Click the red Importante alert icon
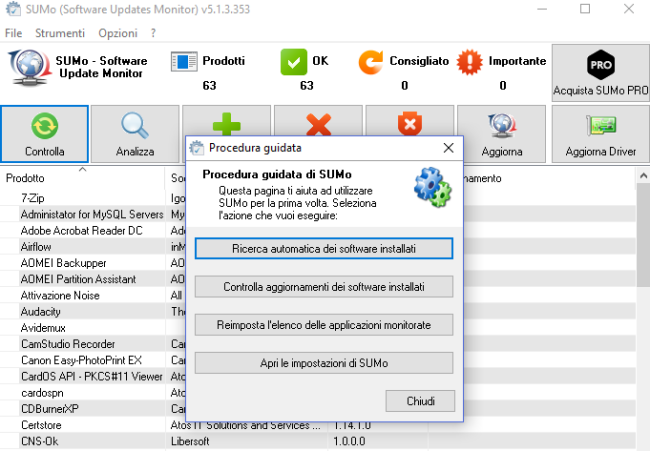Image resolution: width=650 pixels, height=451 pixels. point(469,63)
